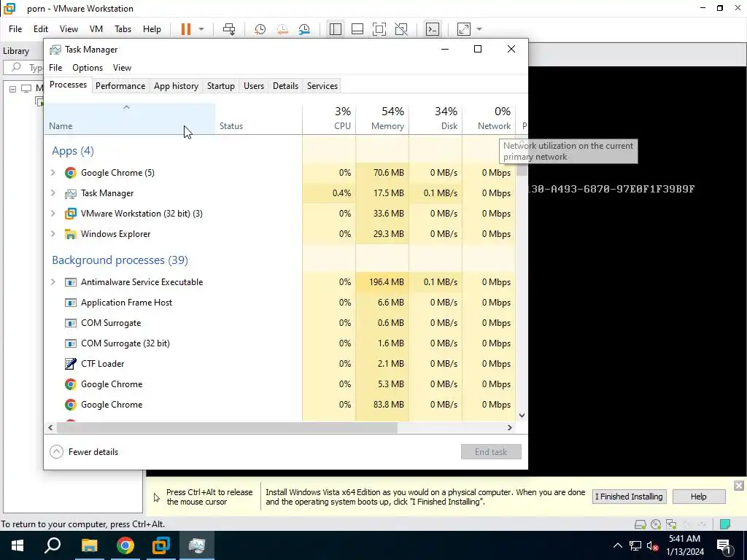Open VMware Tabs menu
The image size is (747, 560).
(123, 29)
